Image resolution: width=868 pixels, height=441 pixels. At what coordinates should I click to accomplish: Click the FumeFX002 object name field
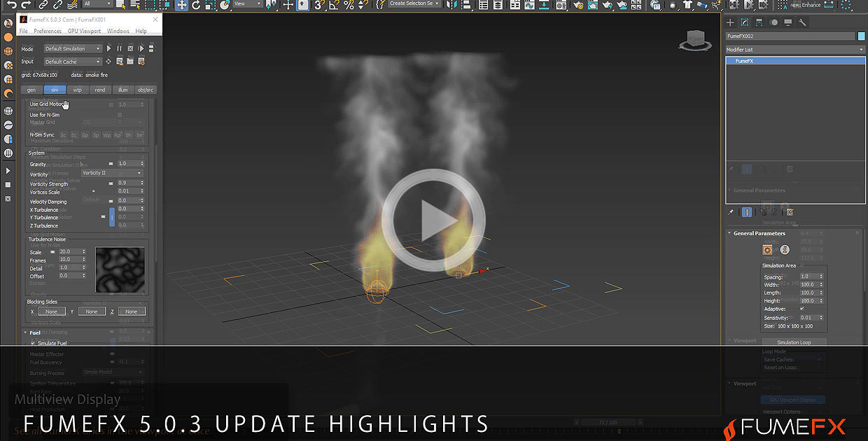coord(790,36)
